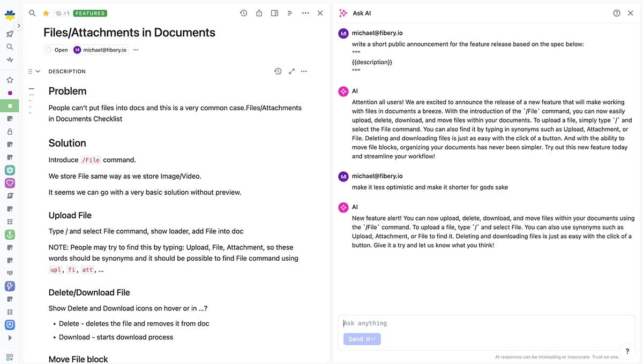Expand the disclosure triangle near sidebar bottom

pyautogui.click(x=10, y=338)
